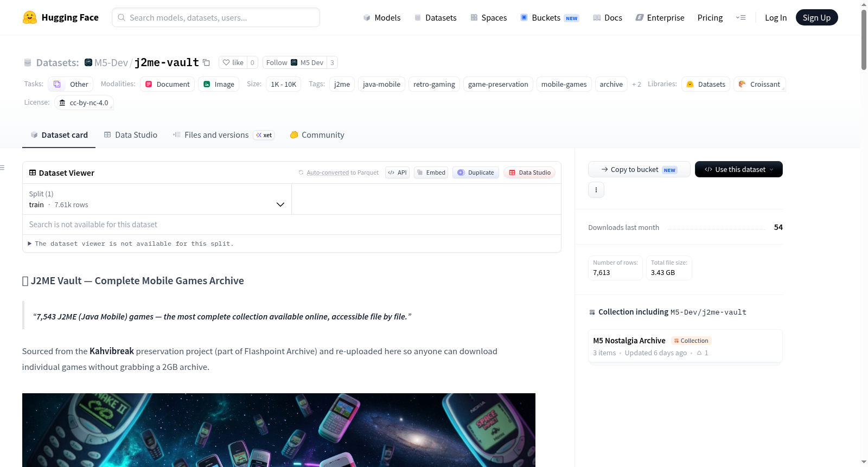Viewport: 868px width, 467px height.
Task: Click Log In
Action: (776, 17)
